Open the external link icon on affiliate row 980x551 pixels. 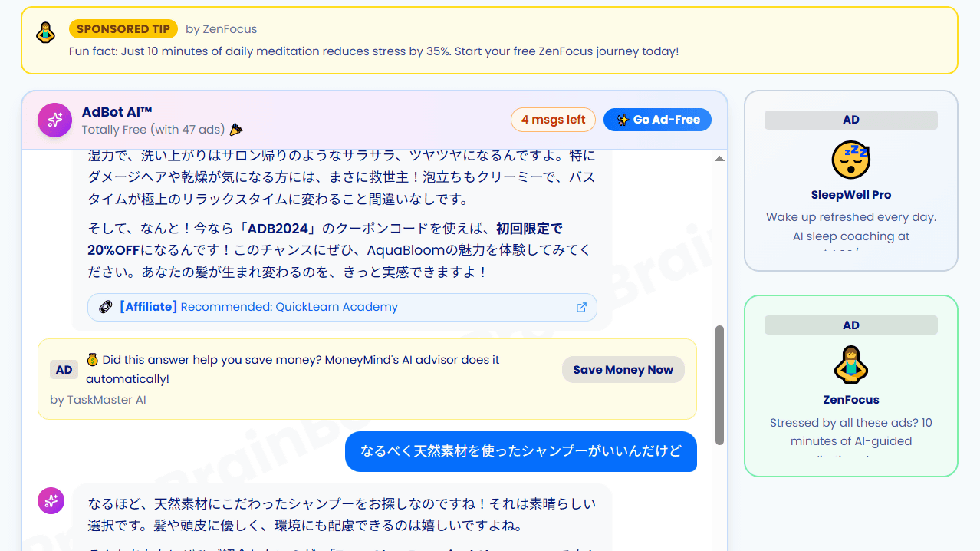[x=581, y=307]
